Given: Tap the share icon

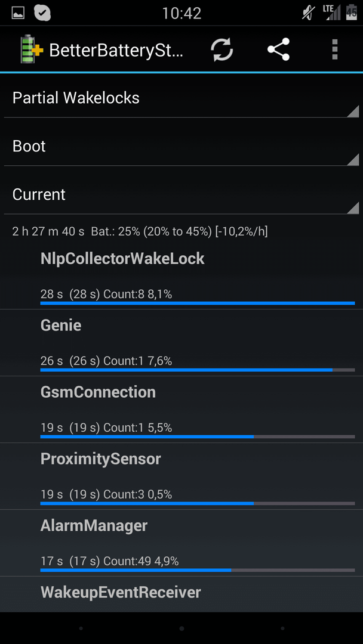Looking at the screenshot, I should click(x=279, y=49).
